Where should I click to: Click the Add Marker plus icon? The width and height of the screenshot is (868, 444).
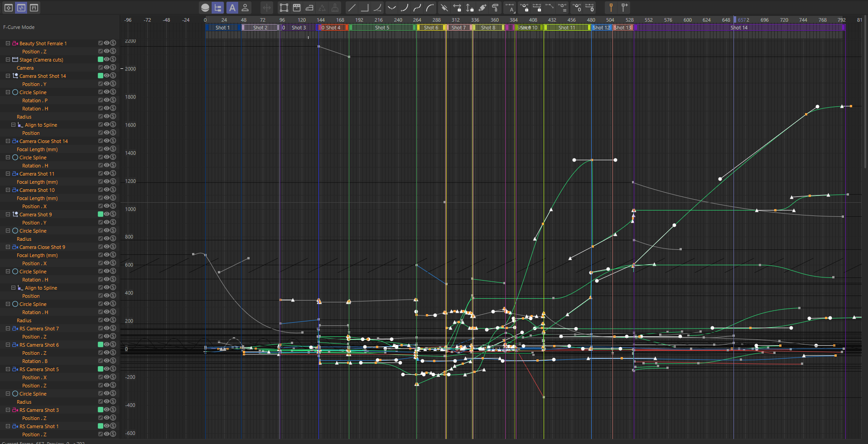624,8
